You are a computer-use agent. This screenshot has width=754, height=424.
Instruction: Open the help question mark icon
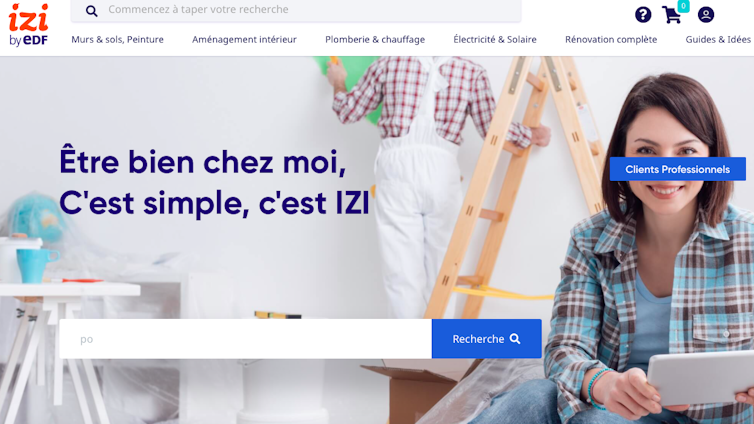643,15
